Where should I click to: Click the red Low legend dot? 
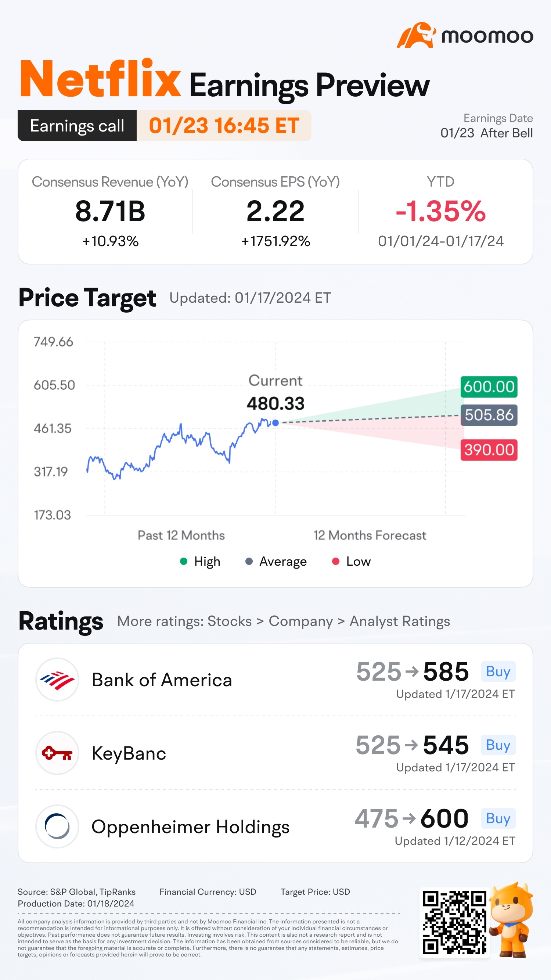(336, 562)
